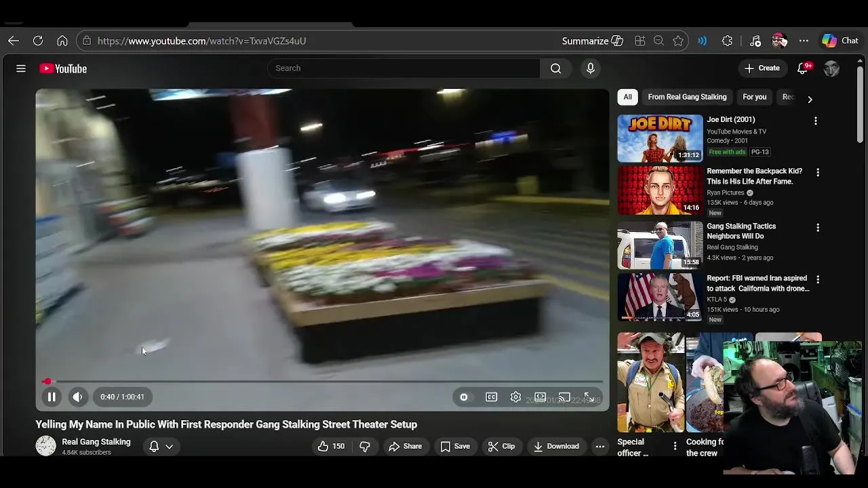Open browser Settings and more menu

click(804, 41)
